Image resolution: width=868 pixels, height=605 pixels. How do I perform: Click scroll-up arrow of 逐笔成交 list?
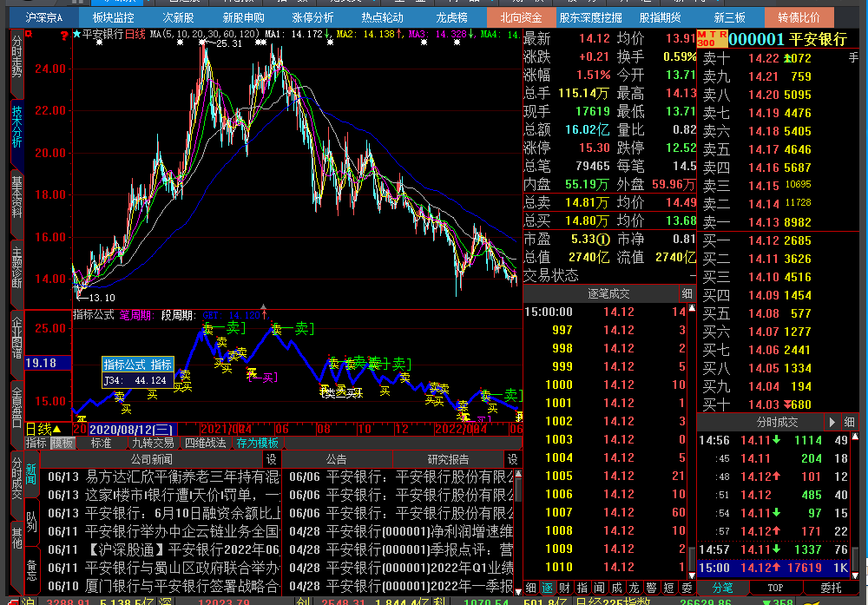692,308
